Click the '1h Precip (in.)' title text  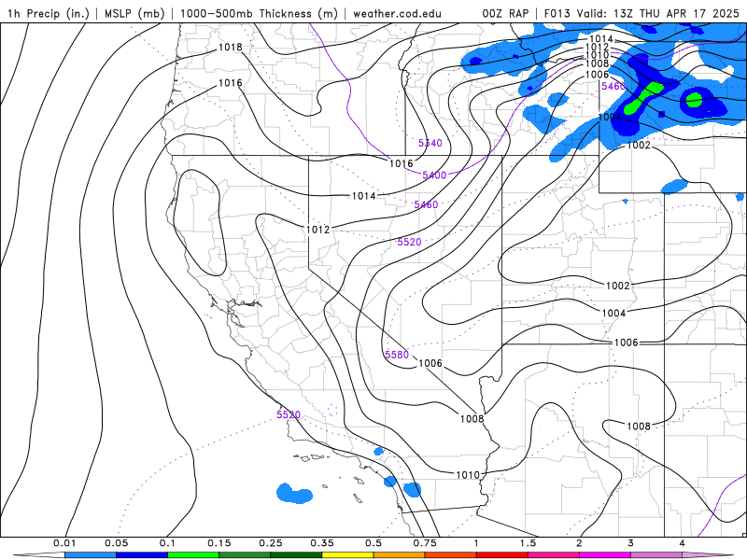click(x=49, y=13)
